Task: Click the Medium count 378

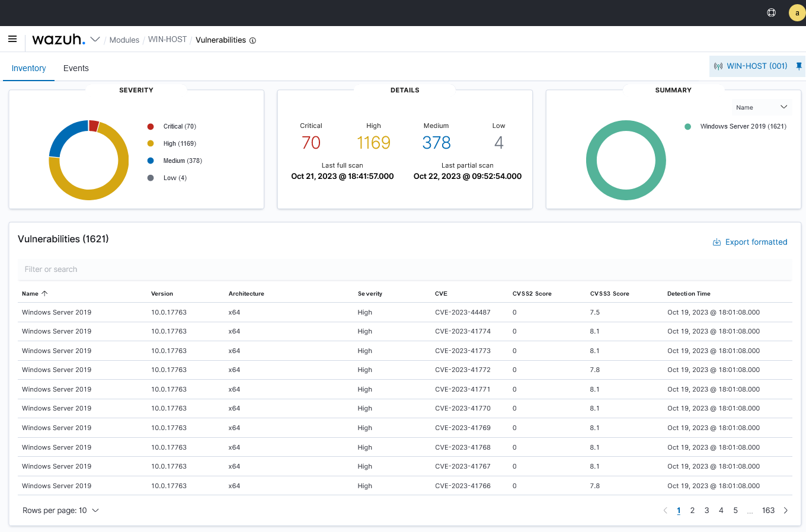Action: [437, 143]
